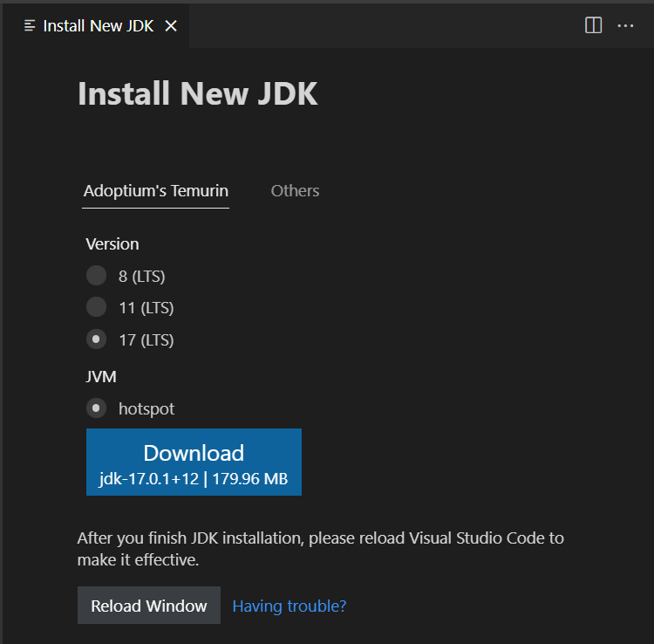Screen dimensions: 654x644
Task: Open the More Actions ellipsis menu
Action: (625, 26)
